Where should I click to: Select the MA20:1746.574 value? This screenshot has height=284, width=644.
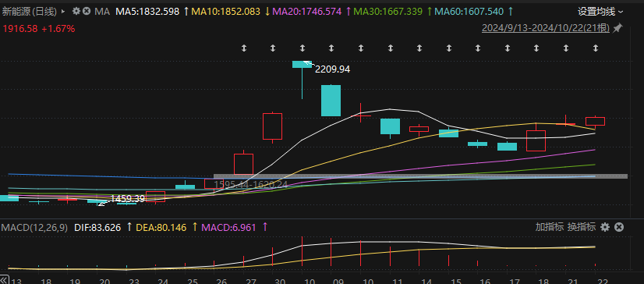(308, 12)
